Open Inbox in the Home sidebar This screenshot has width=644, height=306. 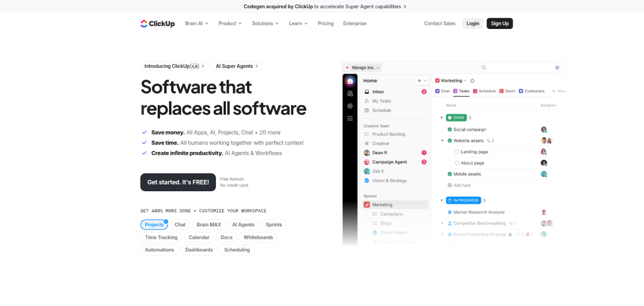pyautogui.click(x=378, y=92)
